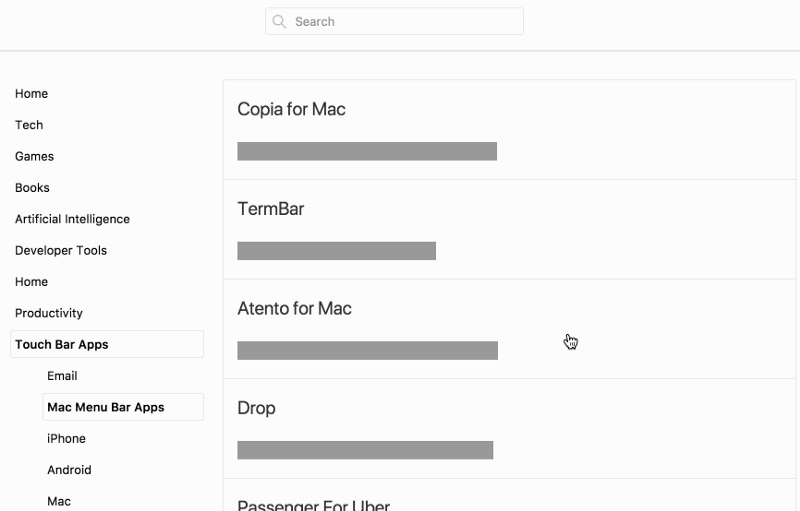Select the Android subcategory

pyautogui.click(x=69, y=470)
